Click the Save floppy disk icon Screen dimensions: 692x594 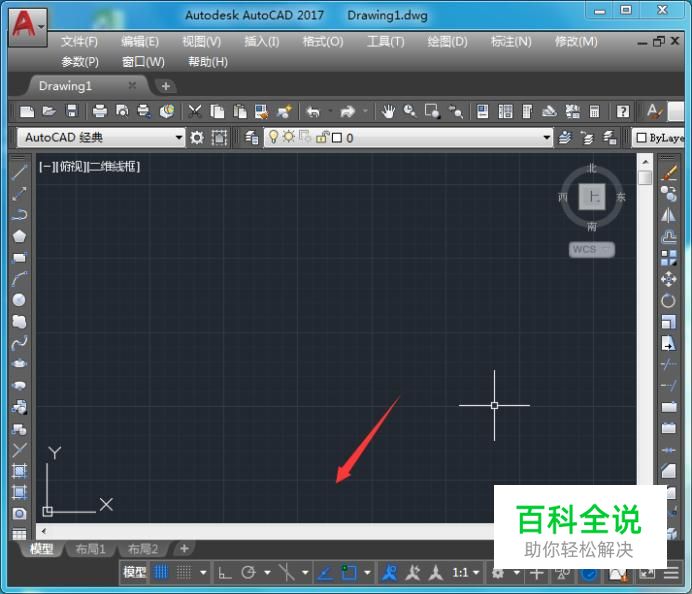pyautogui.click(x=72, y=112)
